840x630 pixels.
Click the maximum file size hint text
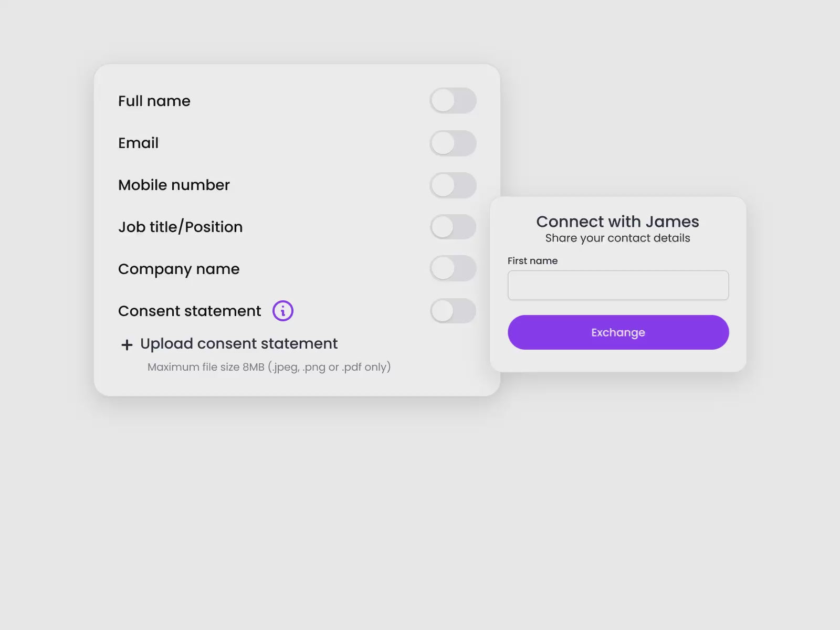(269, 367)
